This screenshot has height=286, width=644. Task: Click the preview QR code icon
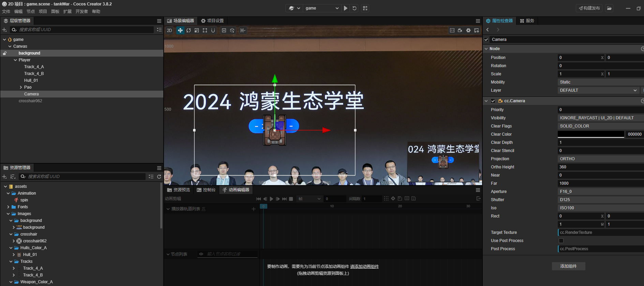(x=365, y=8)
